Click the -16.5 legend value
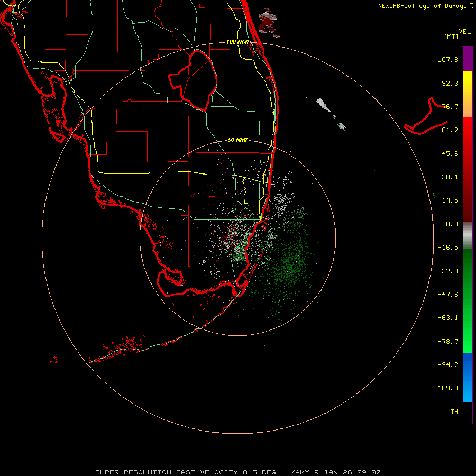The image size is (476, 476). 448,248
